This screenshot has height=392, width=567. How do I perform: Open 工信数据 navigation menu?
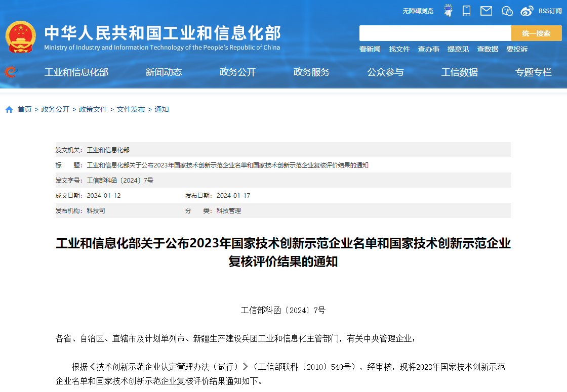pyautogui.click(x=459, y=72)
